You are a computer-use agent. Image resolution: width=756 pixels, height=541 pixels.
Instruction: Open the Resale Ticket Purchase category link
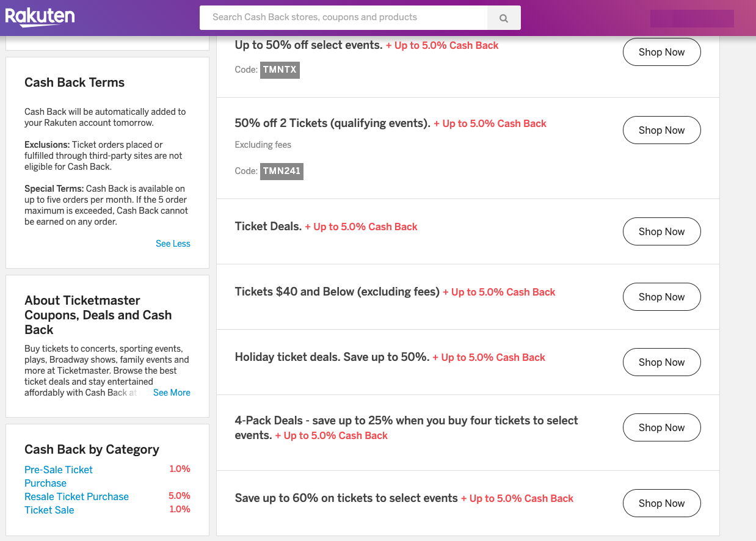(x=76, y=496)
